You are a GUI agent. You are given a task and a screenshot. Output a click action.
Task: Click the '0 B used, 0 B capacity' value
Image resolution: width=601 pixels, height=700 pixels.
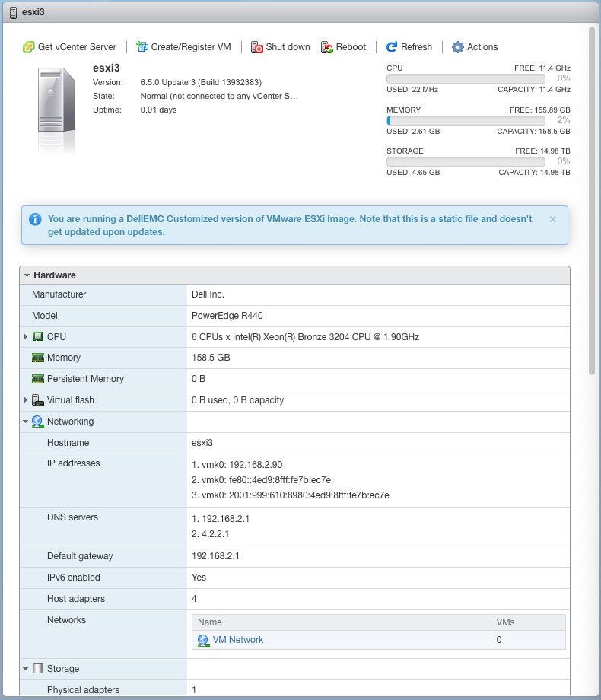tap(237, 400)
